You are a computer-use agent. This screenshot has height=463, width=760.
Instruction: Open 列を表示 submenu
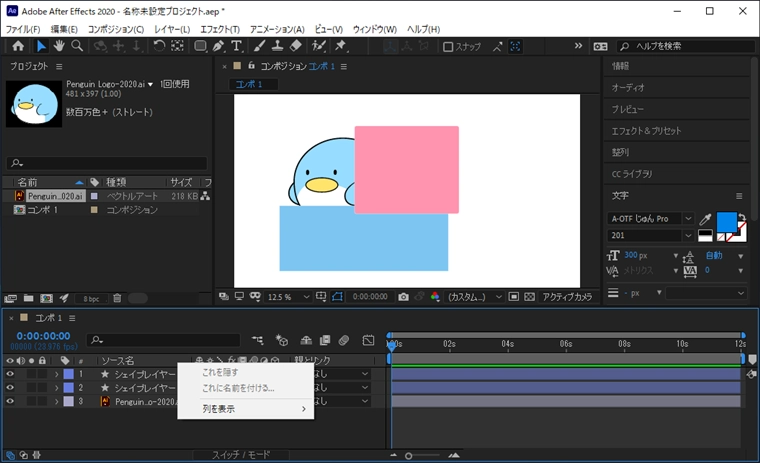coord(246,409)
